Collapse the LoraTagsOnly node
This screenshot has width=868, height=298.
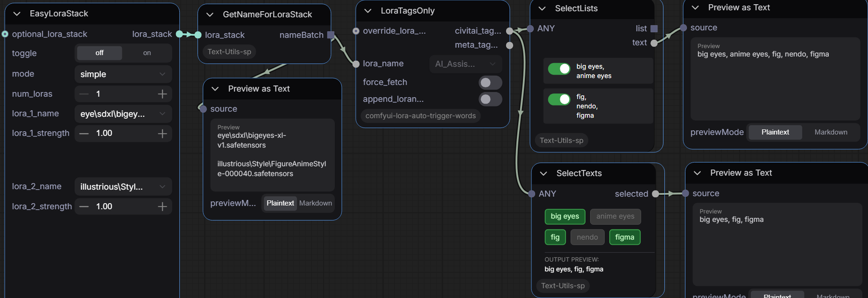tap(368, 11)
